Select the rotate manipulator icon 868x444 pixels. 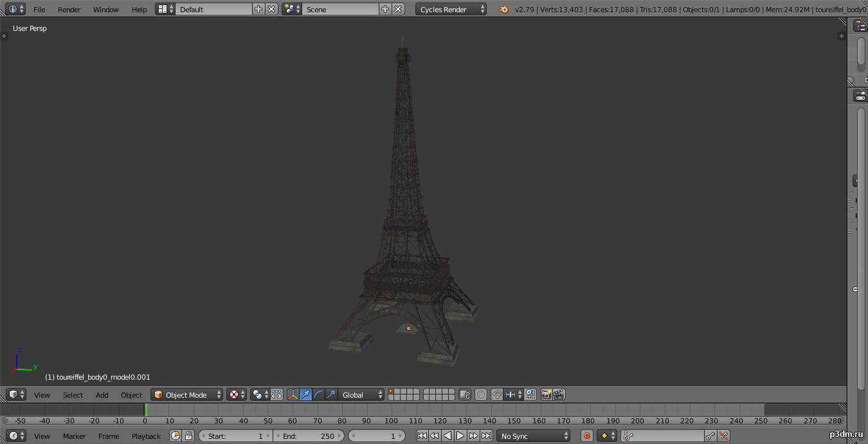click(x=319, y=394)
